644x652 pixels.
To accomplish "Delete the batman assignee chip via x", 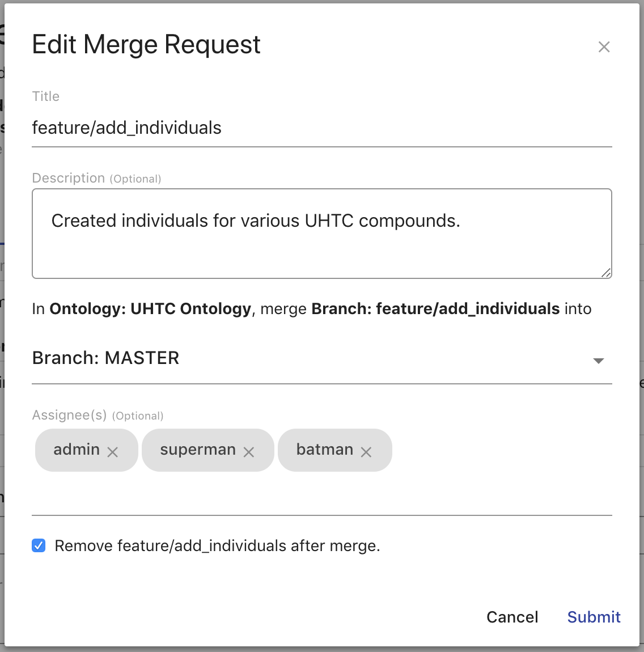I will click(x=366, y=452).
